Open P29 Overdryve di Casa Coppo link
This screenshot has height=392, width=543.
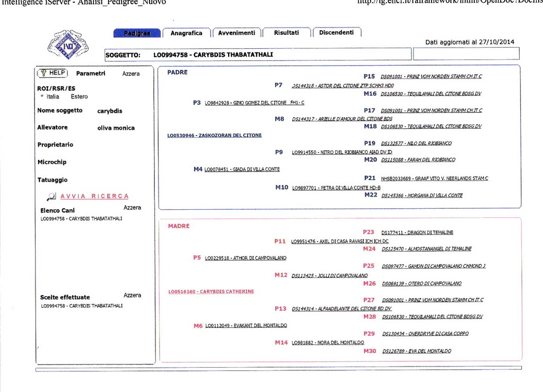(x=425, y=334)
